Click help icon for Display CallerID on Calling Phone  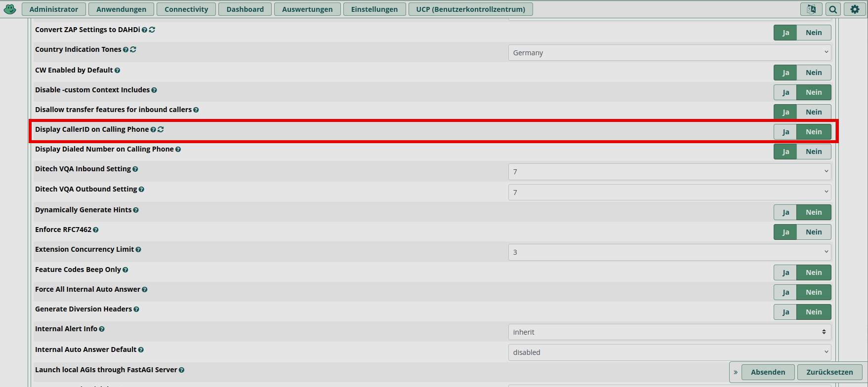[x=153, y=130]
